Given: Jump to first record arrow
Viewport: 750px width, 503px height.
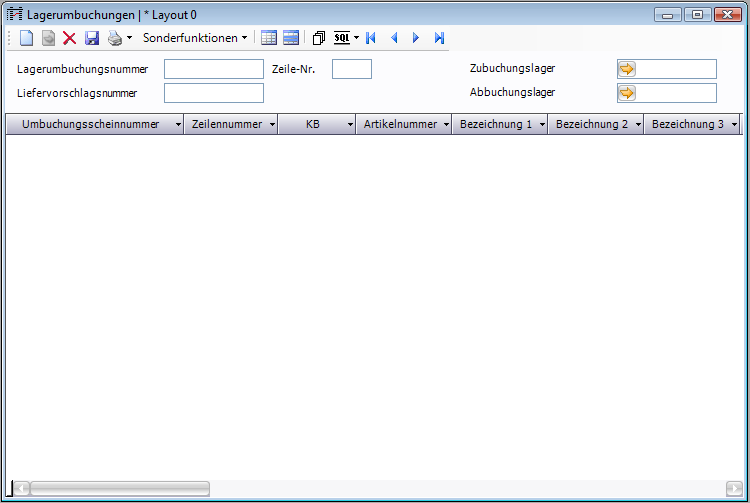Looking at the screenshot, I should [x=371, y=38].
